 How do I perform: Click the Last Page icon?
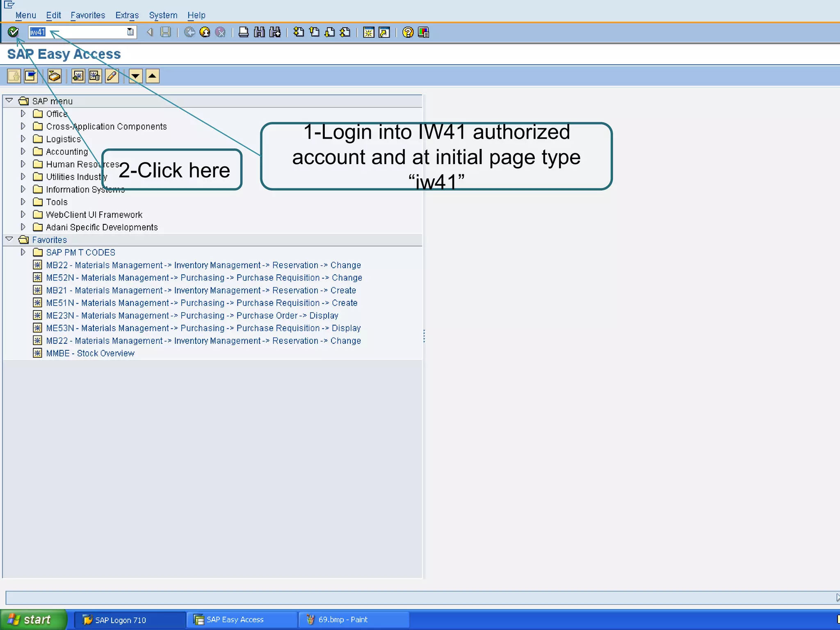click(x=345, y=32)
